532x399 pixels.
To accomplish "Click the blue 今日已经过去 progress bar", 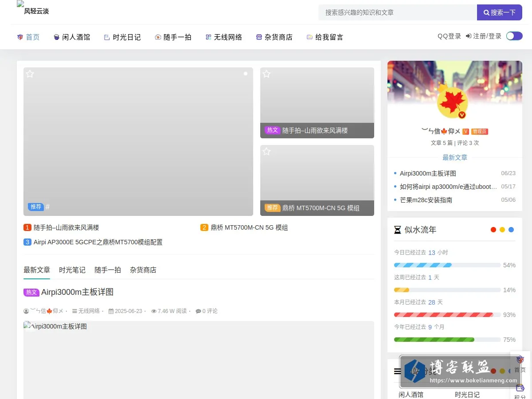I will pyautogui.click(x=423, y=265).
